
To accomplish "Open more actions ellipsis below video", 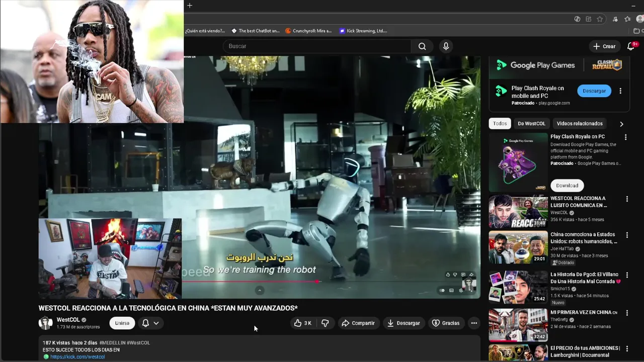I will [474, 323].
